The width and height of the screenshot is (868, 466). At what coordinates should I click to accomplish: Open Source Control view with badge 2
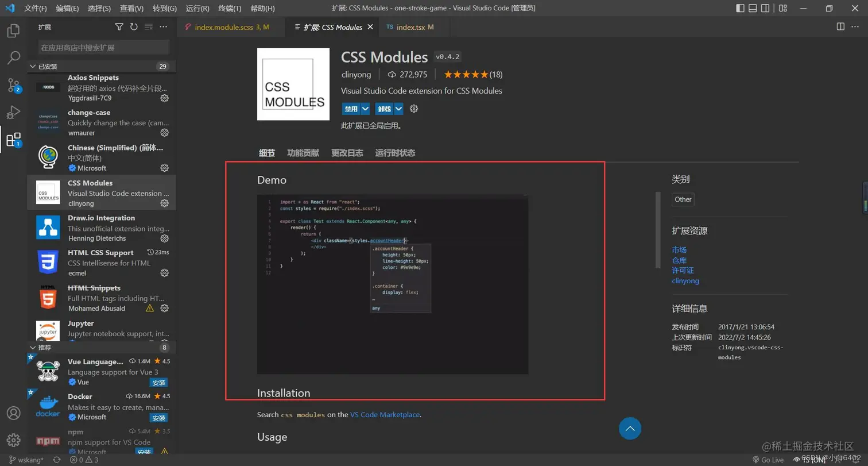13,85
